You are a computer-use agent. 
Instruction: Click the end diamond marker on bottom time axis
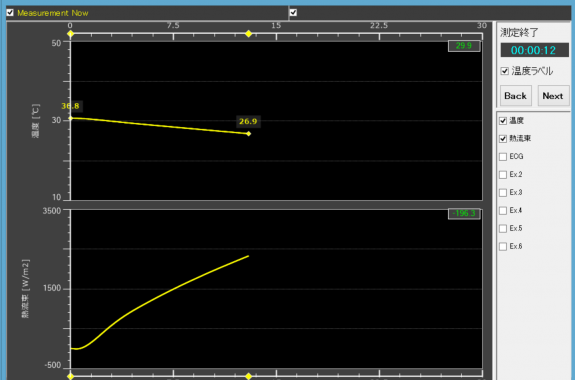249,376
